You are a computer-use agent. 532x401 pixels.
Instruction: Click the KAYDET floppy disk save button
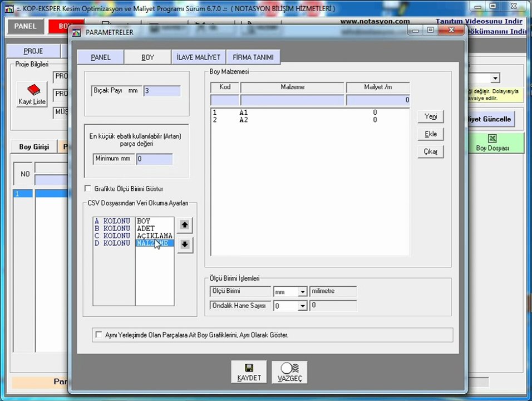point(249,372)
